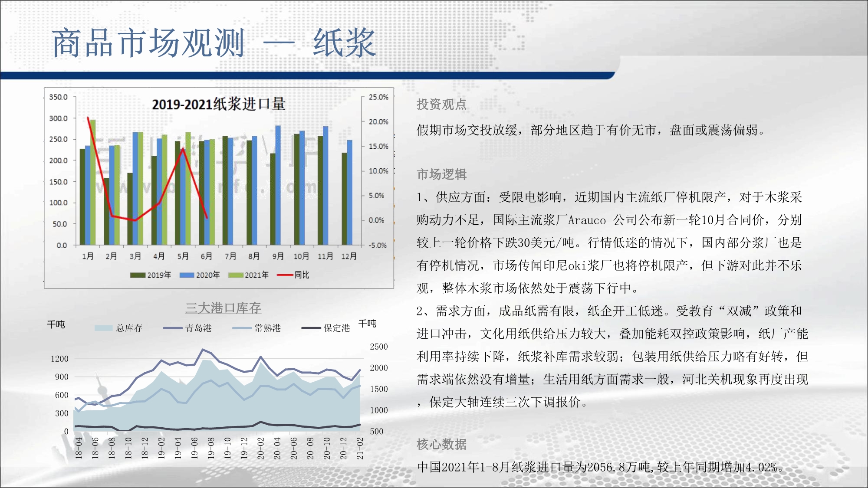Click the 常熟港 legend entry

pyautogui.click(x=256, y=328)
